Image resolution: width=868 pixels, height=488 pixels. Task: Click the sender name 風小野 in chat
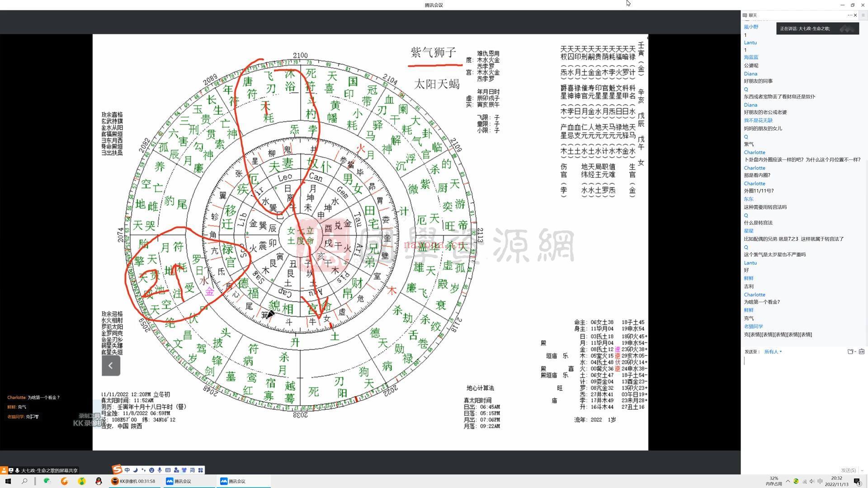(751, 27)
